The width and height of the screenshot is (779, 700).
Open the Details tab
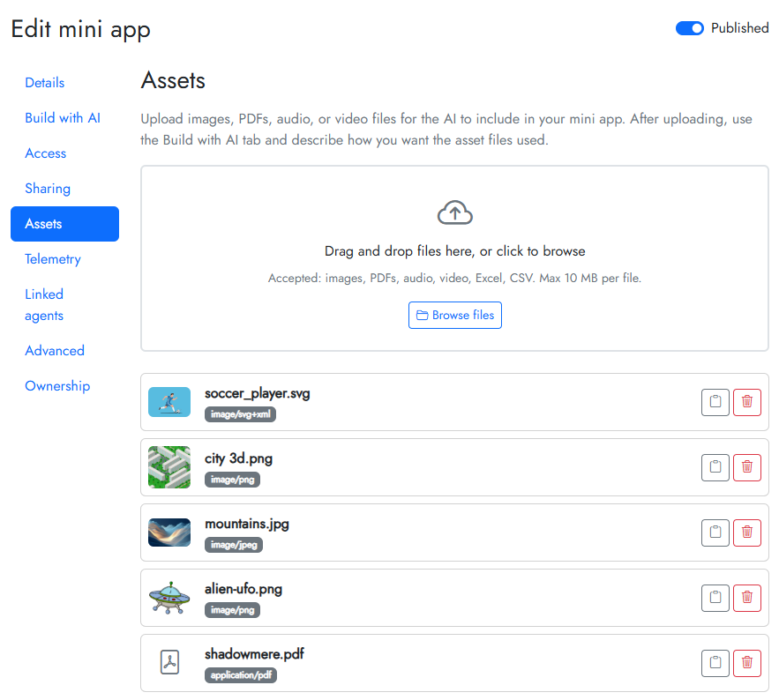tap(45, 83)
